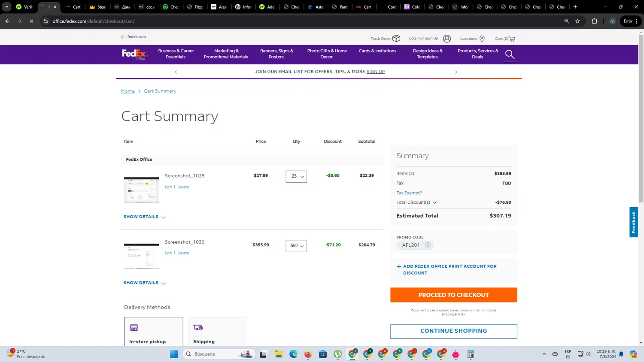Open Microsoft Store from taskbar
The height and width of the screenshot is (362, 644).
(323, 354)
